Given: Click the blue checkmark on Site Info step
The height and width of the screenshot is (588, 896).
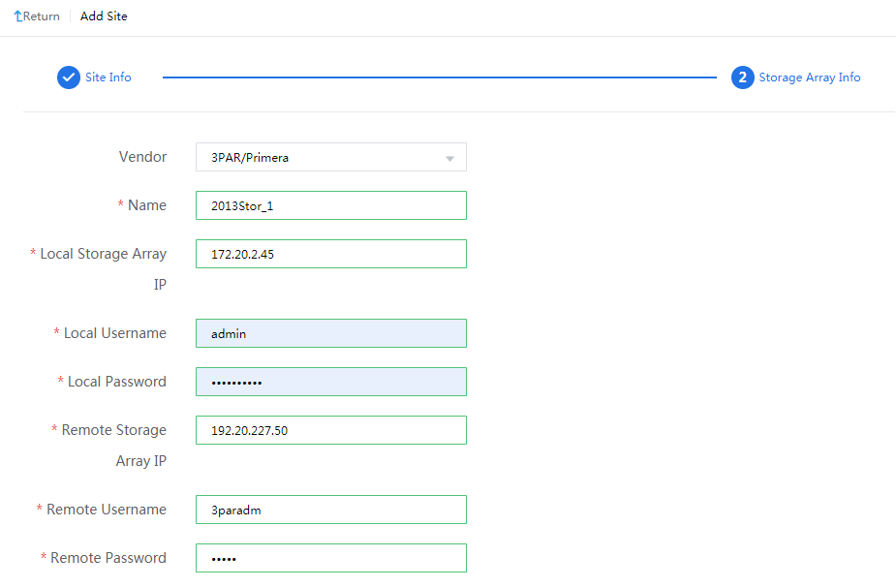Looking at the screenshot, I should pos(68,77).
